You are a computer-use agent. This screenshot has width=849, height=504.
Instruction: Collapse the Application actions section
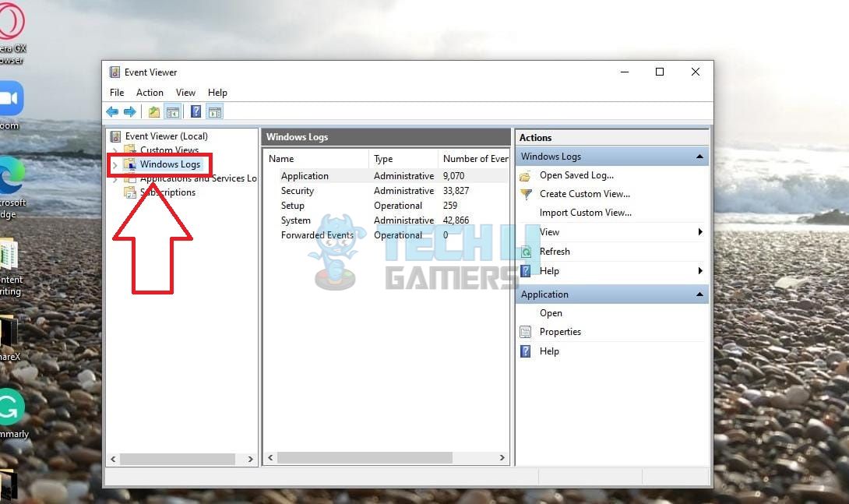[699, 294]
